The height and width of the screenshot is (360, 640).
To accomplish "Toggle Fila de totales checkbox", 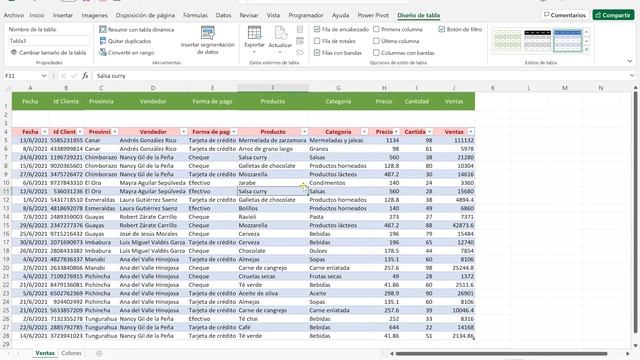I will pyautogui.click(x=317, y=41).
